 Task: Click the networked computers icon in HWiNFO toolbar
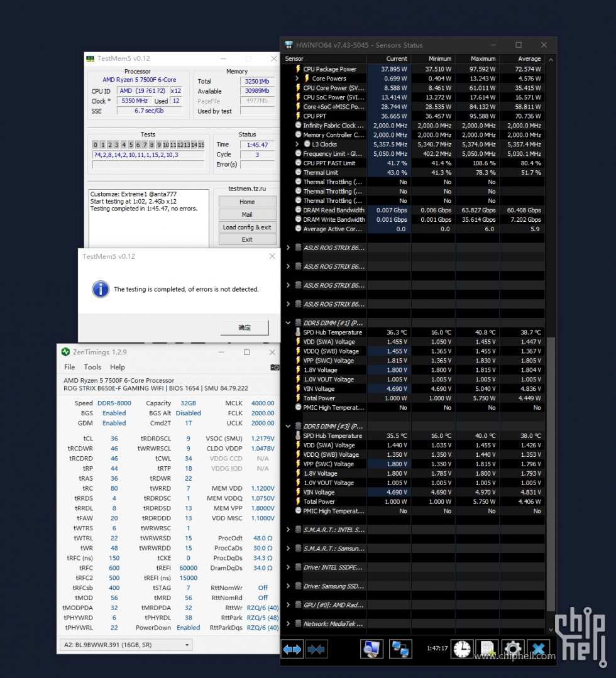[400, 649]
